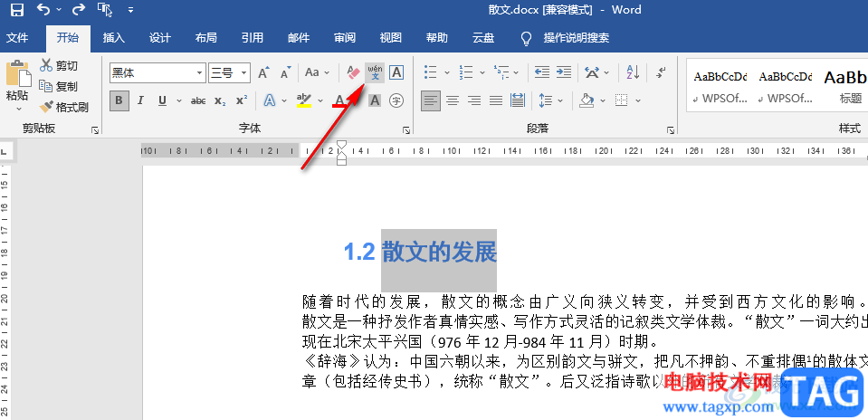Viewport: 868px width, 420px height.
Task: Click the 操作说明搜索 search box
Action: click(577, 38)
